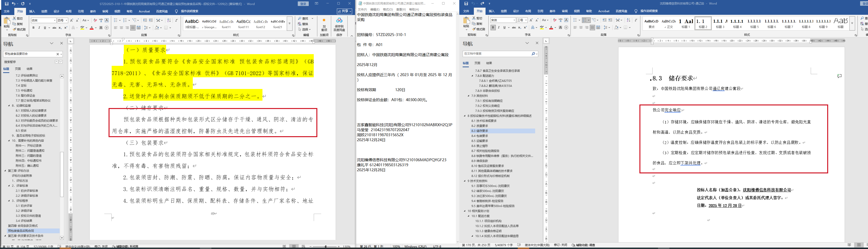Apply subscript in left Word window
The image size is (868, 249).
60,28
